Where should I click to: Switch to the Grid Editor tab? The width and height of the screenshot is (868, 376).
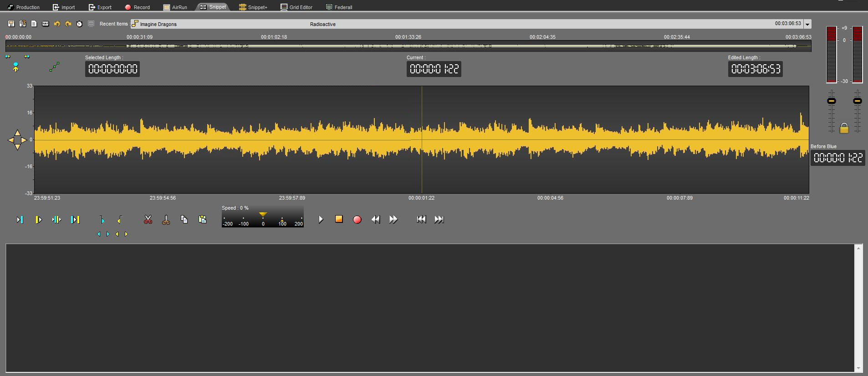[x=296, y=7]
